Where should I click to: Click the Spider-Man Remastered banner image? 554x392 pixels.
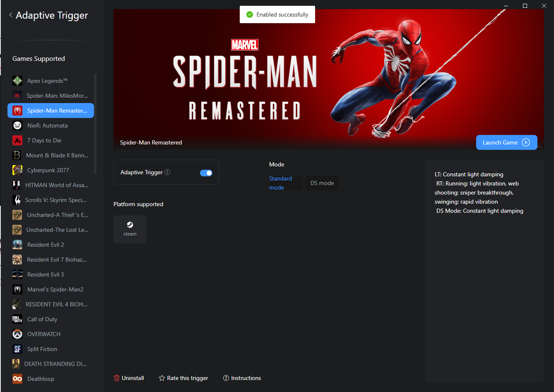(x=328, y=79)
